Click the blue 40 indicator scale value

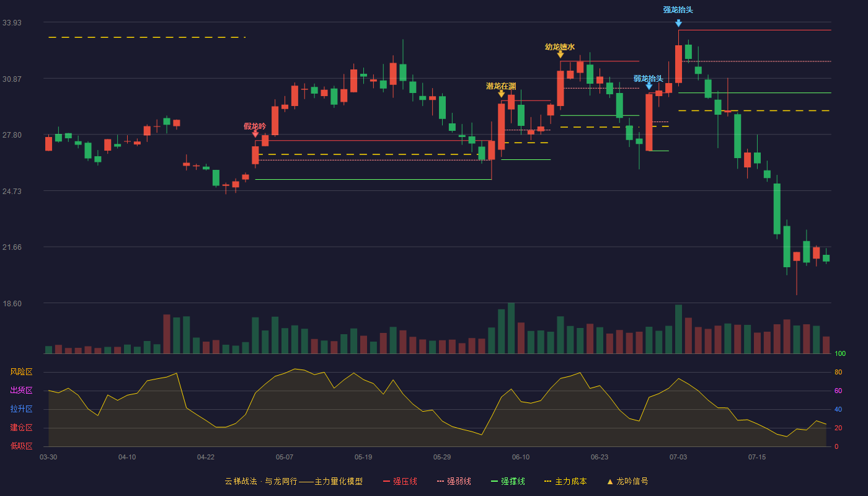838,409
